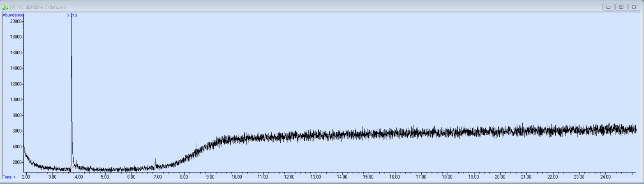This screenshot has height=184, width=644.
Task: Click the 6000 abundance axis value
Action: [x=16, y=131]
